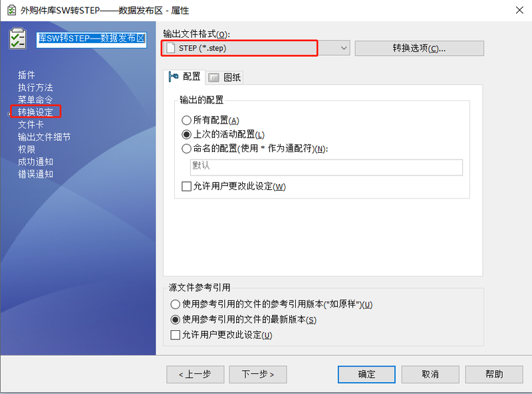Click the STEP (*.step) format combo box
The width and height of the screenshot is (532, 394).
click(x=256, y=48)
